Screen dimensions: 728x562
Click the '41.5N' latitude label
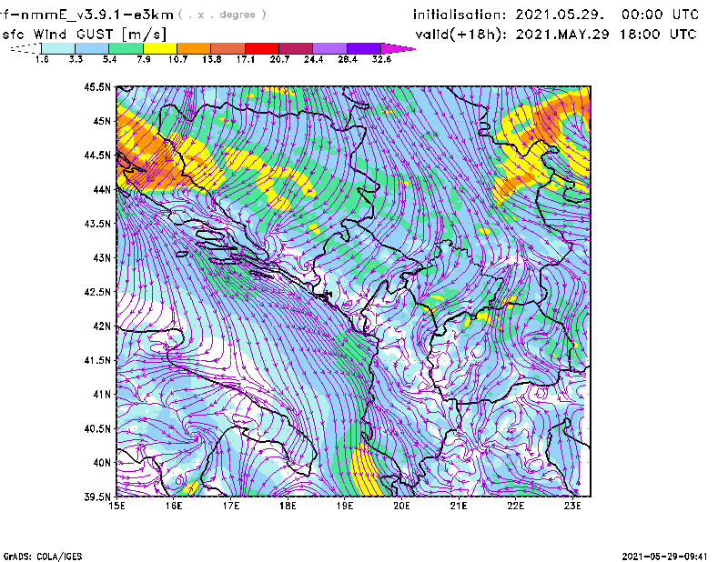tap(97, 360)
